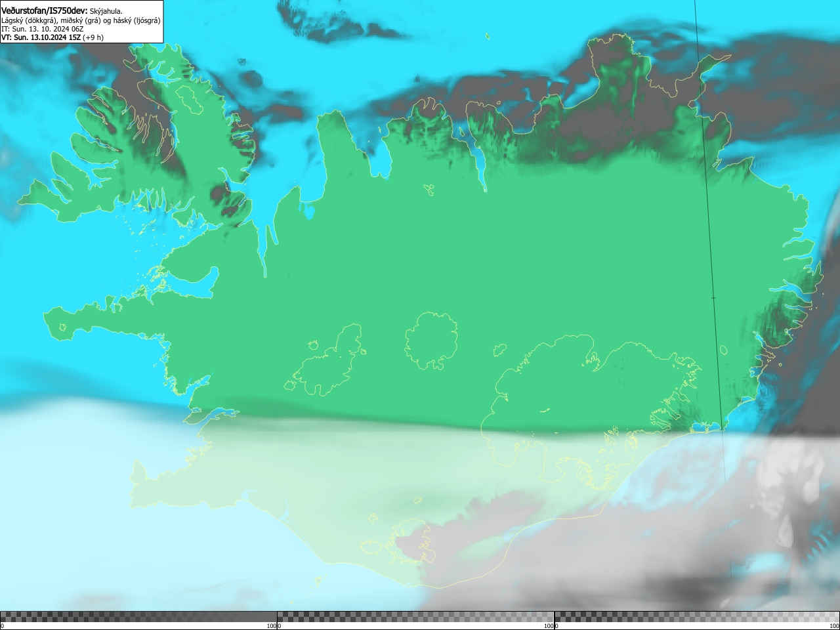Image resolution: width=840 pixels, height=630 pixels.
Task: Click the light gray high-cloud colorbar
Action: [x=697, y=617]
